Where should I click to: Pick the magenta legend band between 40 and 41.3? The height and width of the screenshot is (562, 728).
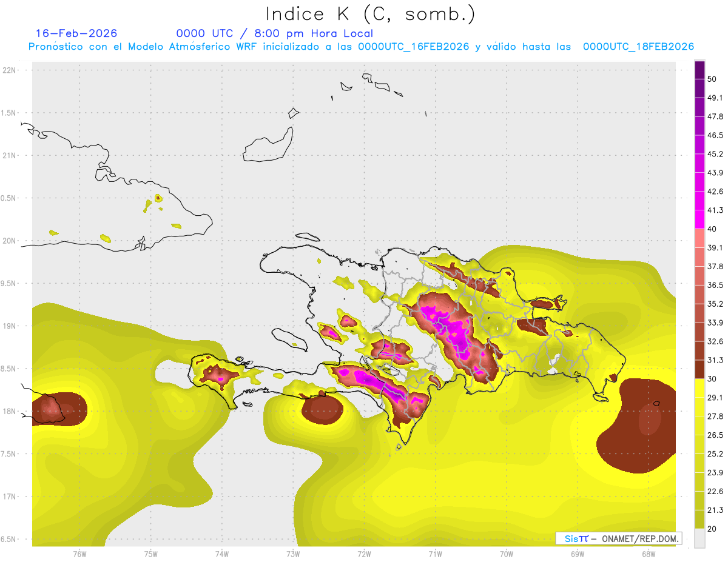[x=699, y=219]
